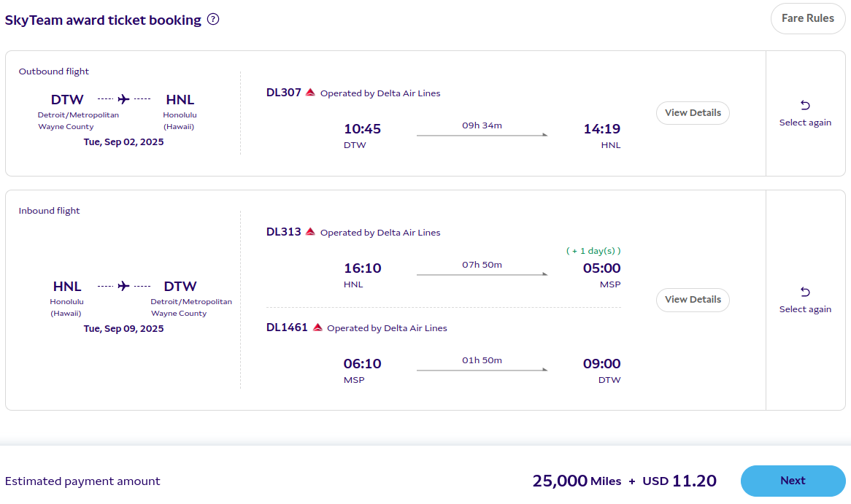Viewport: 851px width, 504px height.
Task: Click USD 11.20 amount
Action: (679, 481)
